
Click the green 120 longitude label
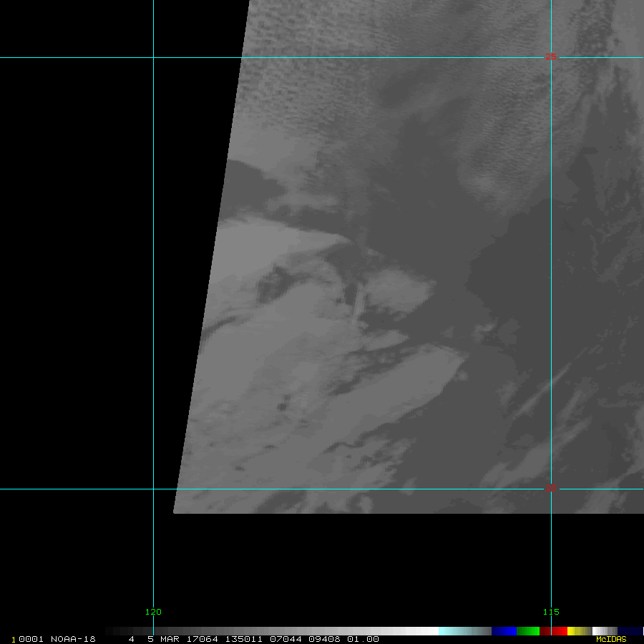[153, 612]
